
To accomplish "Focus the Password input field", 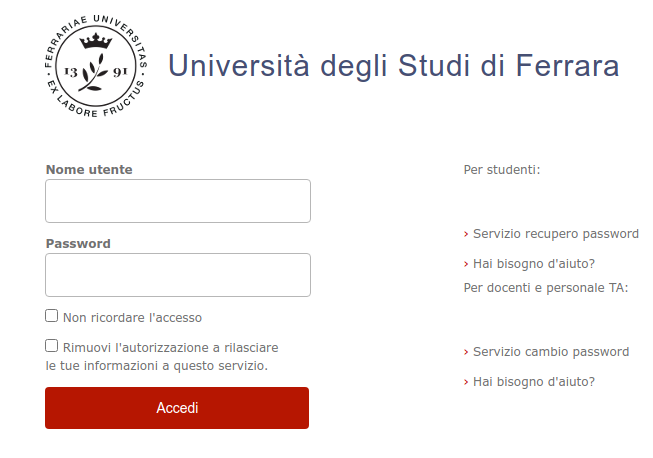I will (x=178, y=275).
